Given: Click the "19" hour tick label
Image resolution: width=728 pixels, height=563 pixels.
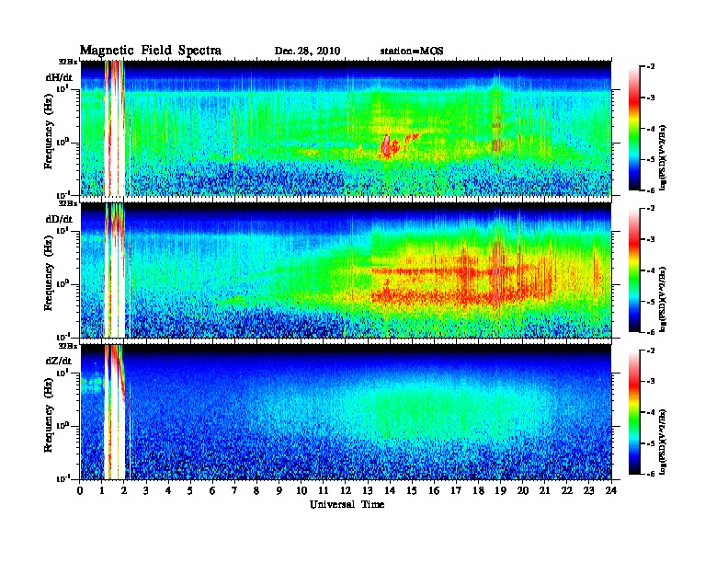Looking at the screenshot, I should click(x=500, y=490).
